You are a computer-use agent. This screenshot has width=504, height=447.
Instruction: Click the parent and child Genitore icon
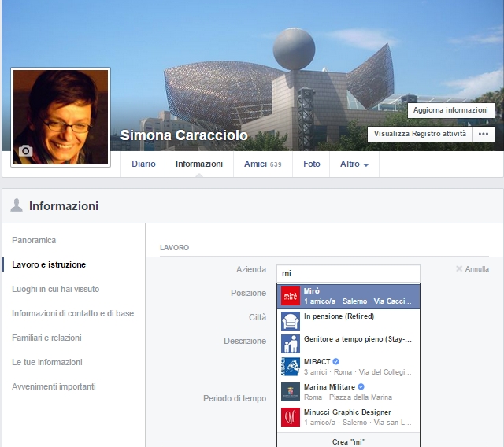point(291,344)
